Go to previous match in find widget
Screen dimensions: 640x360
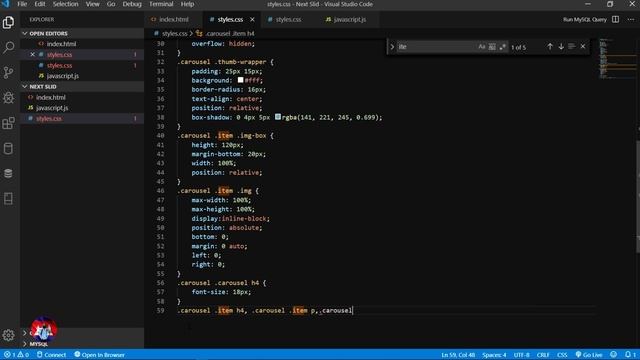point(550,47)
